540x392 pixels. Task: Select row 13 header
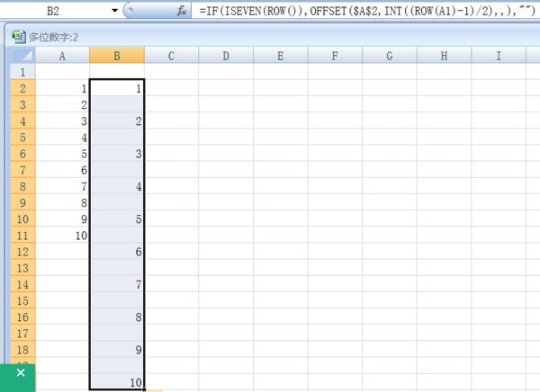tap(22, 268)
